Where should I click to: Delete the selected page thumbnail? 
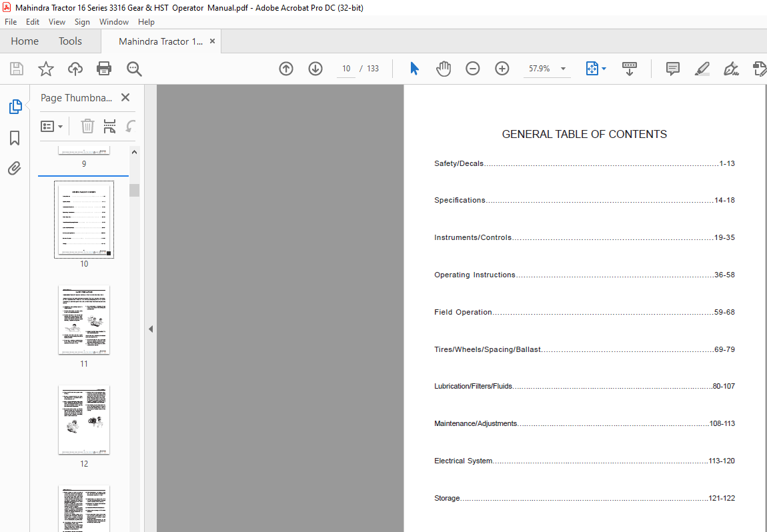pos(87,126)
